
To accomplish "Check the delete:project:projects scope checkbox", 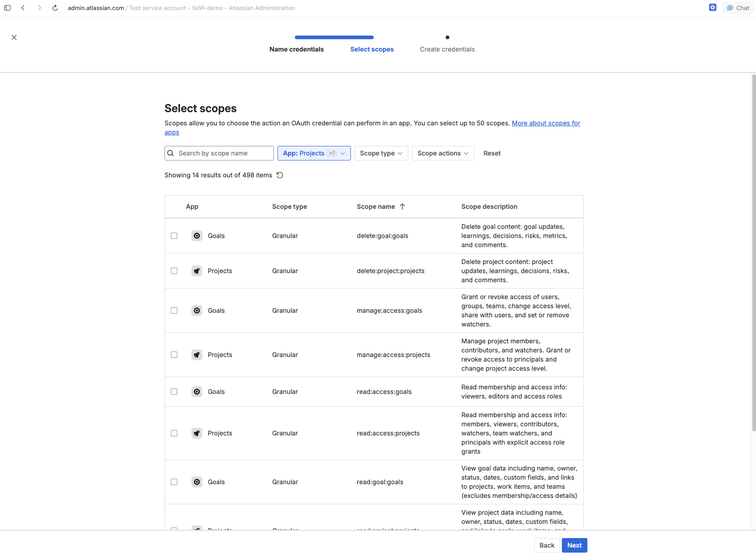I will (x=174, y=271).
